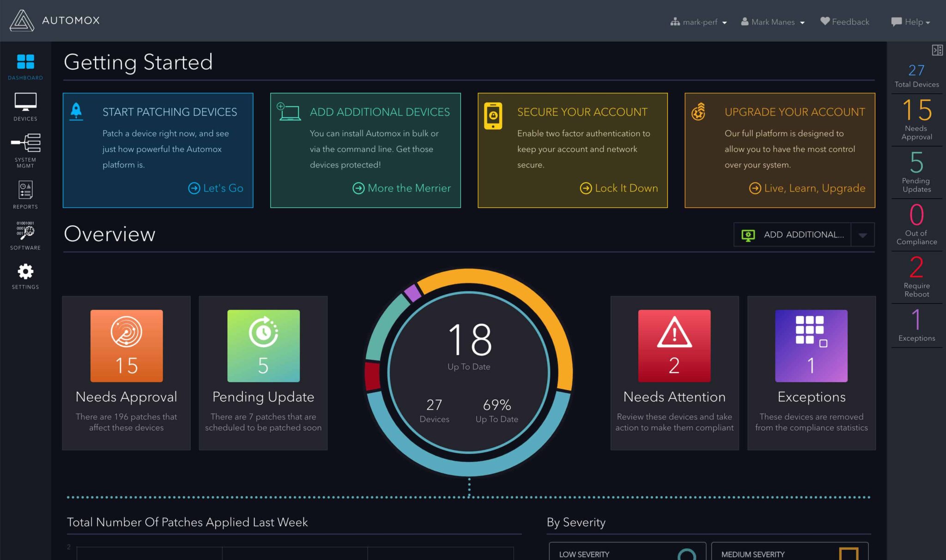
Task: Click the orange Needs Approval tile icon
Action: point(127,345)
